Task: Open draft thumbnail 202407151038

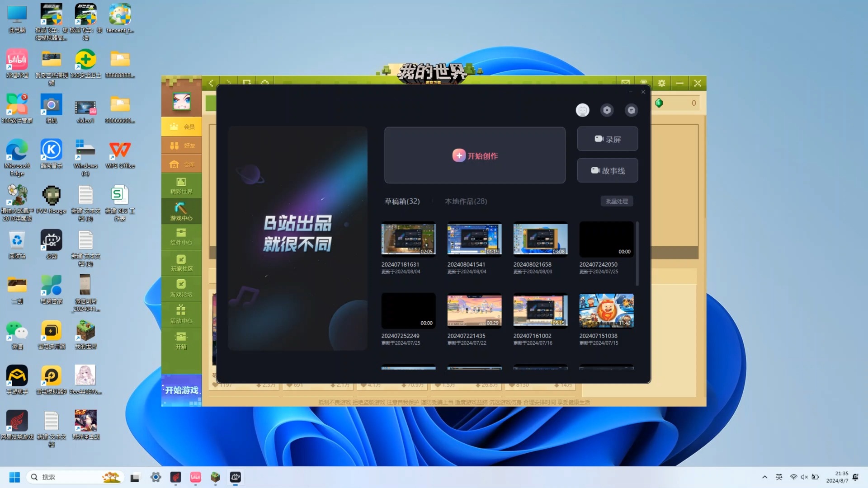Action: click(x=606, y=310)
